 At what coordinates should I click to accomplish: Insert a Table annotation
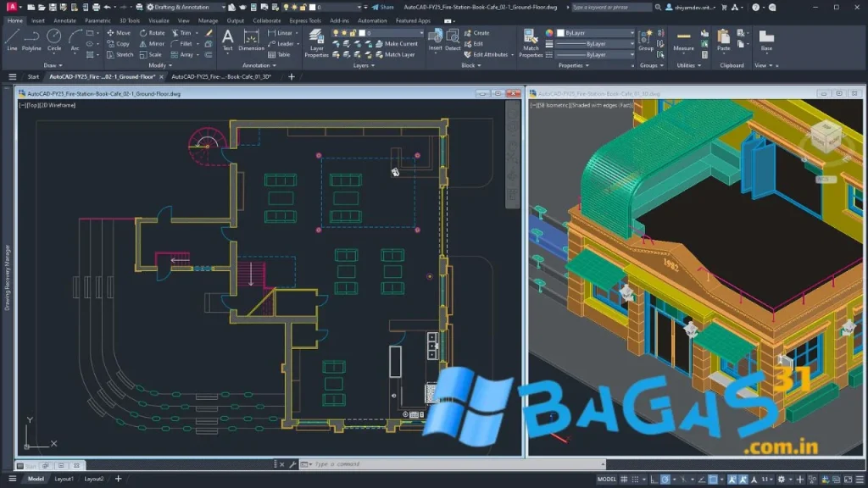click(x=279, y=55)
